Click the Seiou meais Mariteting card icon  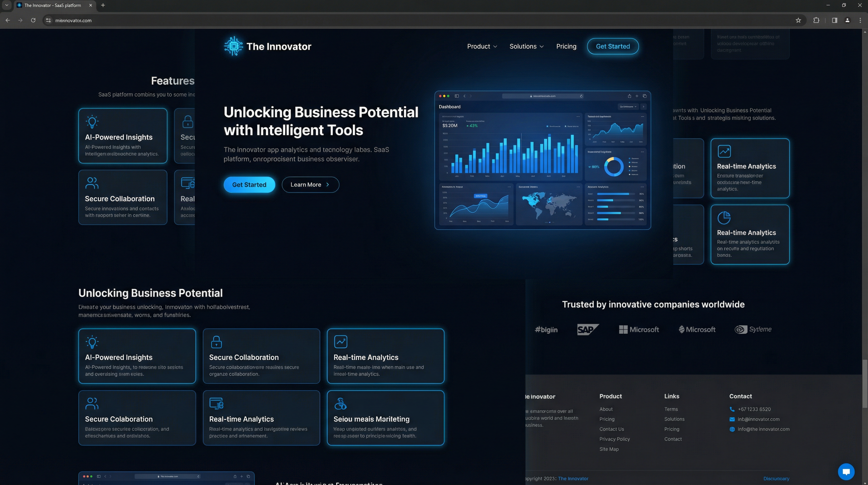pyautogui.click(x=340, y=404)
